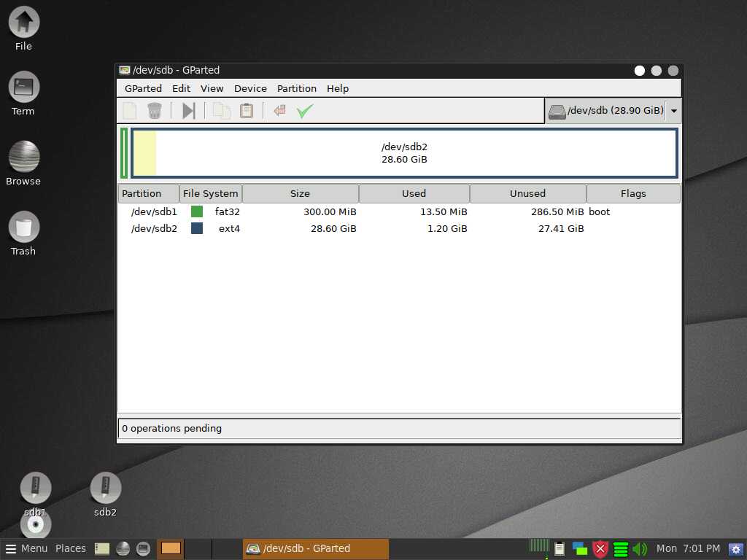Click the New partition toolbar icon
This screenshot has height=560, width=747.
pyautogui.click(x=130, y=111)
